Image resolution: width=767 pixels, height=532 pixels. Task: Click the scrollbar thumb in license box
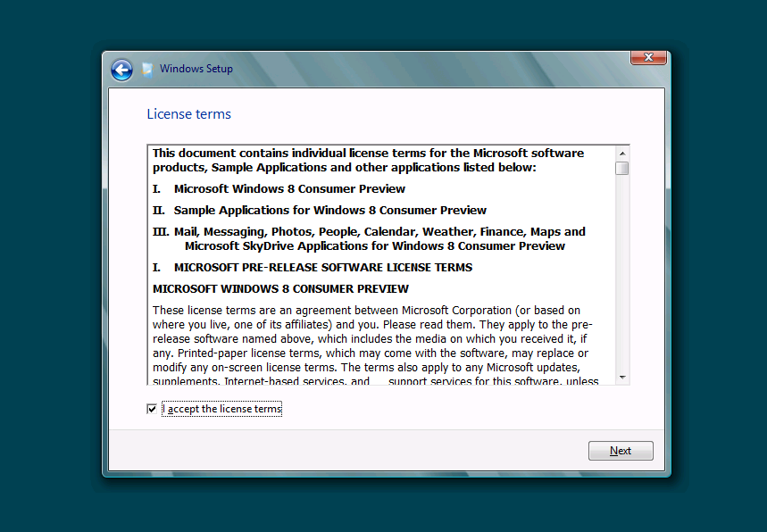[622, 168]
